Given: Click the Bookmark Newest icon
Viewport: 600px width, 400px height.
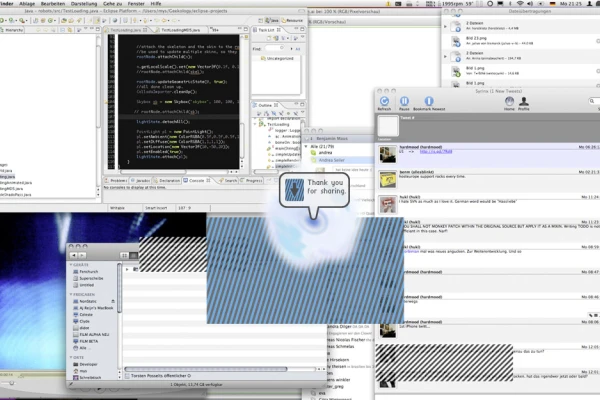Looking at the screenshot, I should 428,100.
